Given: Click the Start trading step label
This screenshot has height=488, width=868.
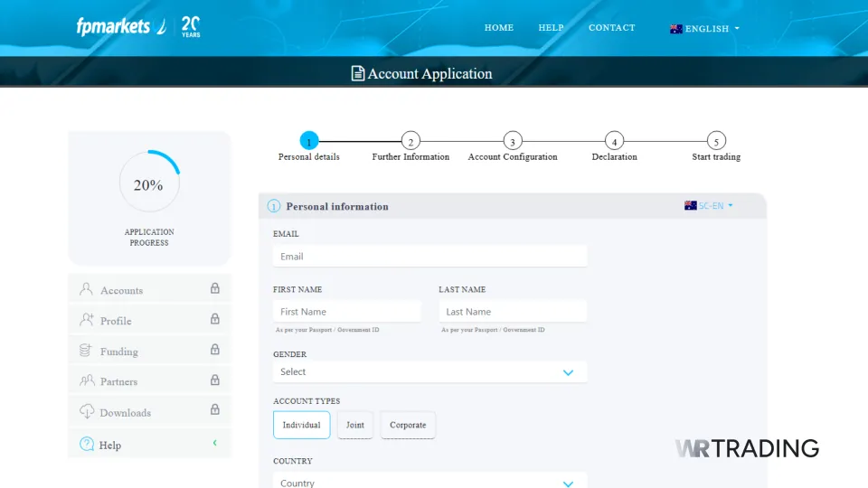Looking at the screenshot, I should pos(716,157).
